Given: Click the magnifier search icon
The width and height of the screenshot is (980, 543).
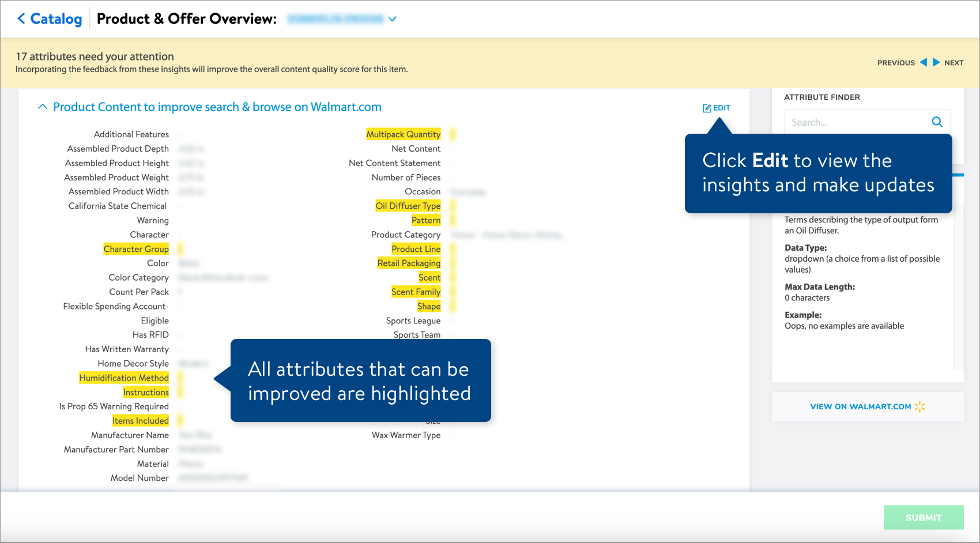Looking at the screenshot, I should click(x=937, y=122).
